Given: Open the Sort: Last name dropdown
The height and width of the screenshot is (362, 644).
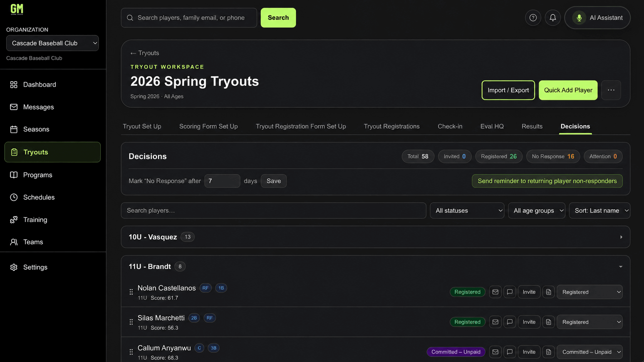Looking at the screenshot, I should coord(599,210).
